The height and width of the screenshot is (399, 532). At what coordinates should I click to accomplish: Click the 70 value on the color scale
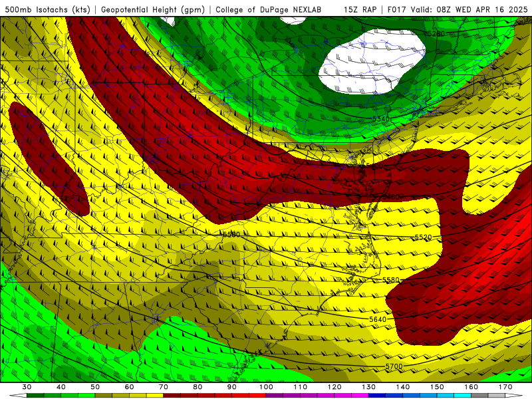click(x=164, y=387)
